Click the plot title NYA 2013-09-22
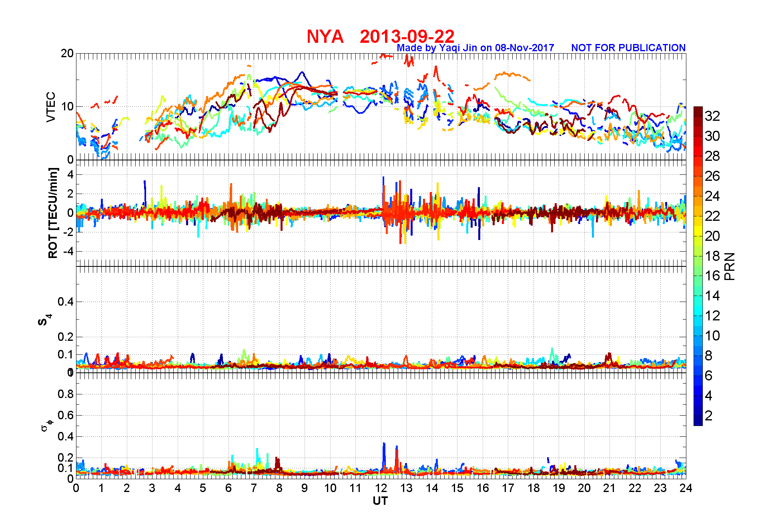Viewport: 762px width, 532px height. pos(380,36)
